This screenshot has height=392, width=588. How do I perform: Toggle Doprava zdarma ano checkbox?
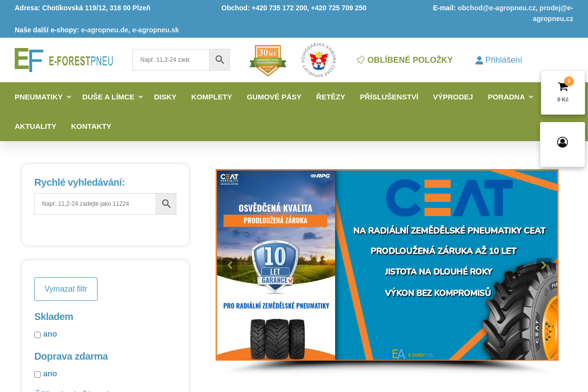tap(37, 374)
